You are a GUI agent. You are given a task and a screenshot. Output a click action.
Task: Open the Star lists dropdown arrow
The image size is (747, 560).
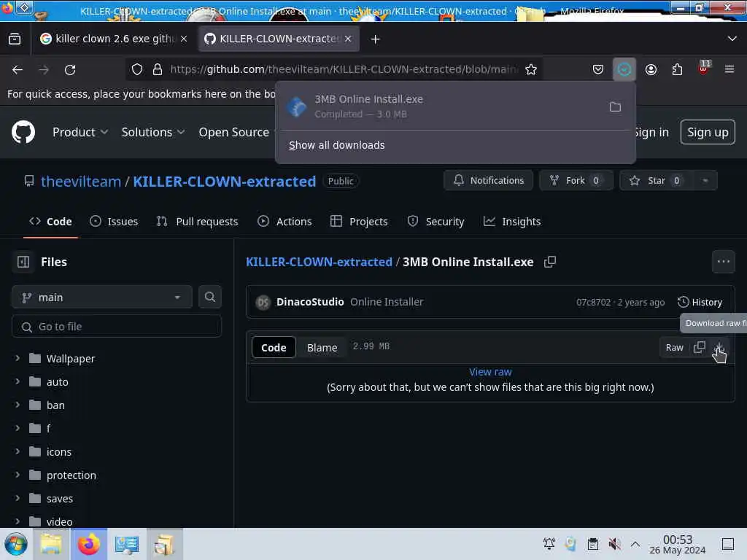point(705,181)
